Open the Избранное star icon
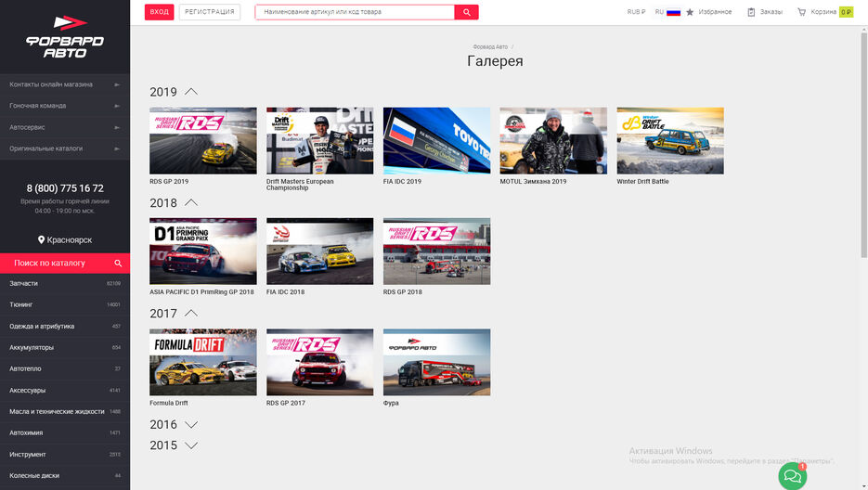The height and width of the screenshot is (490, 868). (x=690, y=12)
